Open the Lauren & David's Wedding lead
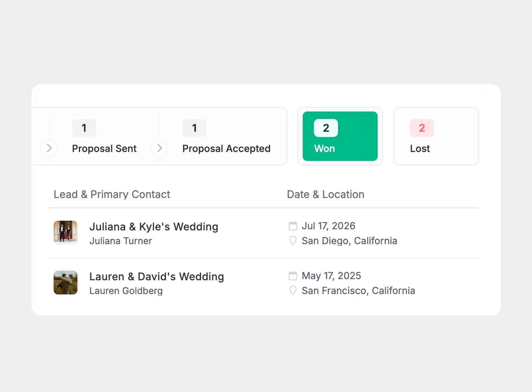This screenshot has width=532, height=392. [157, 277]
